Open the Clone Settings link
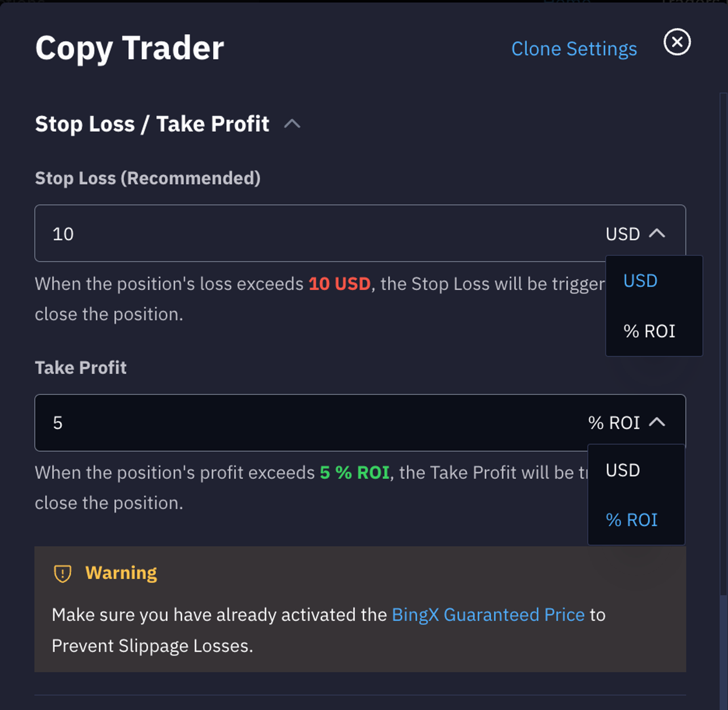The image size is (728, 710). [574, 49]
